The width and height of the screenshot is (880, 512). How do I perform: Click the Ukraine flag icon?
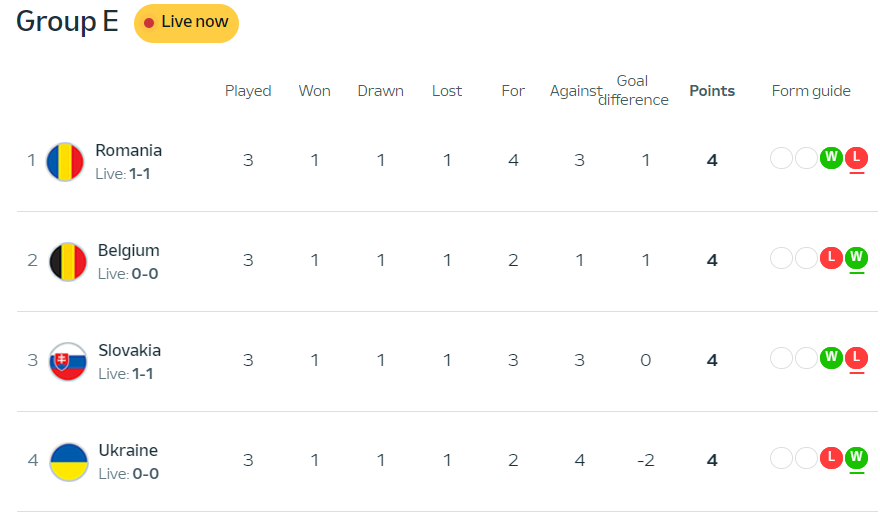[x=68, y=461]
